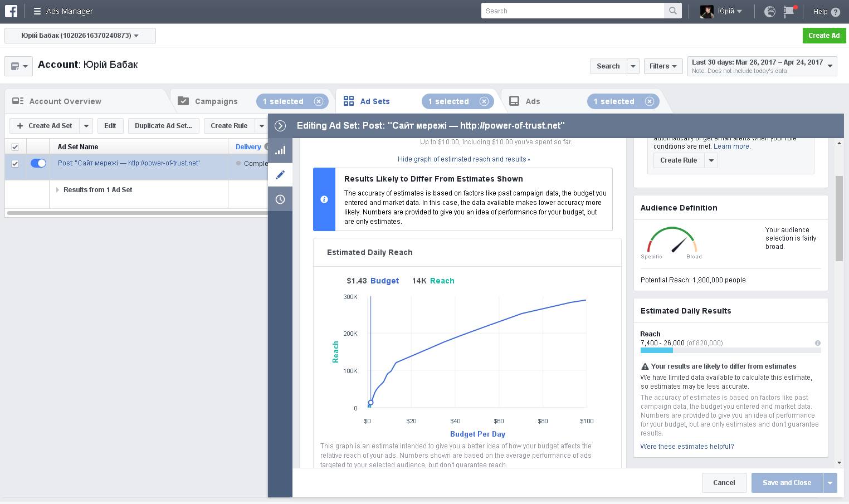Screen dimensions: 849x504
Task: Open the chart view icon in side panel
Action: [280, 150]
